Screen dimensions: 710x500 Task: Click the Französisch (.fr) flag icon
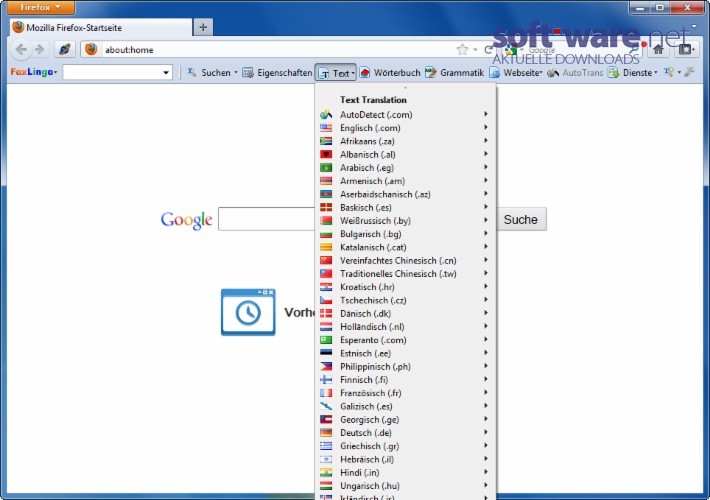(x=326, y=393)
